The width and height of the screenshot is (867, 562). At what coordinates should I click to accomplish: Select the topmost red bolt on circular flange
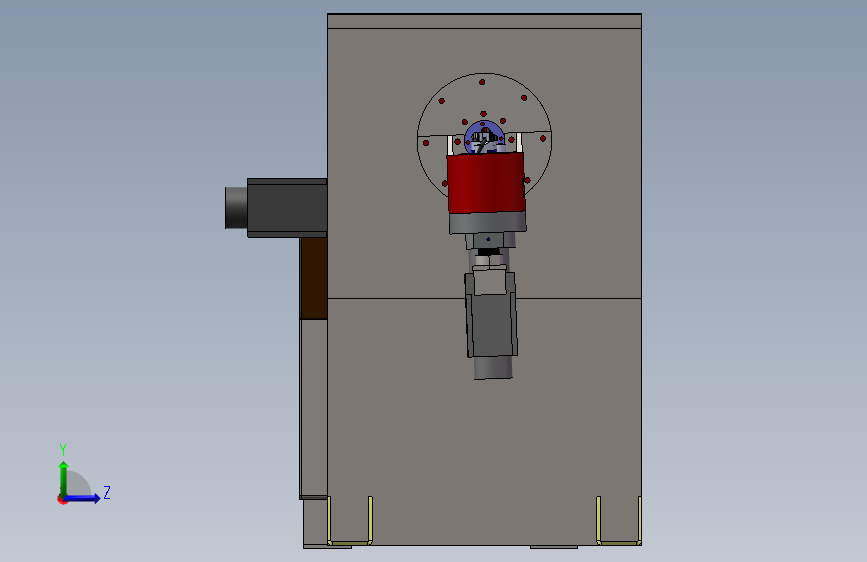(x=482, y=82)
